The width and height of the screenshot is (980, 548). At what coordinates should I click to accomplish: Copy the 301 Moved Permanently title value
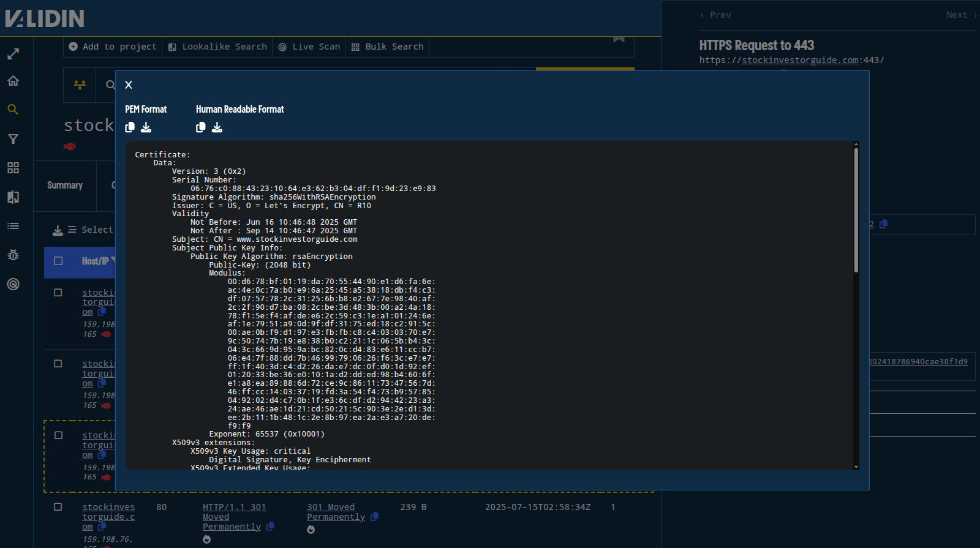click(374, 517)
